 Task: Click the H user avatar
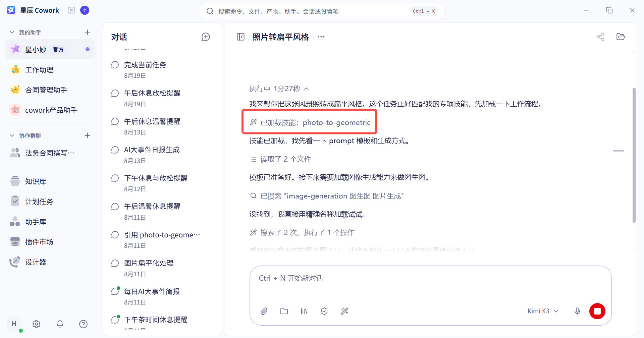[x=14, y=324]
